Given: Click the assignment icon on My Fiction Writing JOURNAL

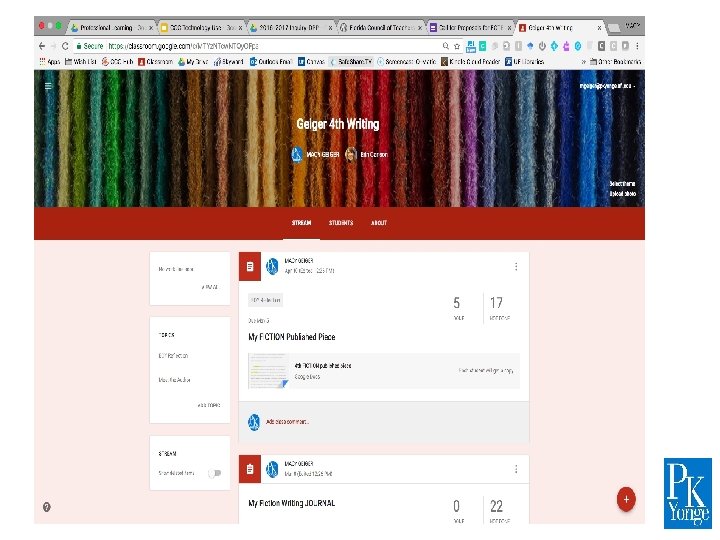Looking at the screenshot, I should point(250,469).
